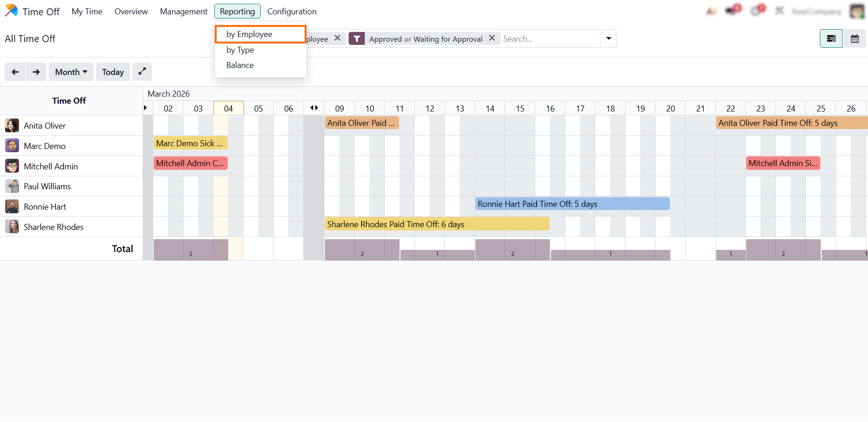Select 'by Type' in Reporting menu
The width and height of the screenshot is (868, 422).
240,50
